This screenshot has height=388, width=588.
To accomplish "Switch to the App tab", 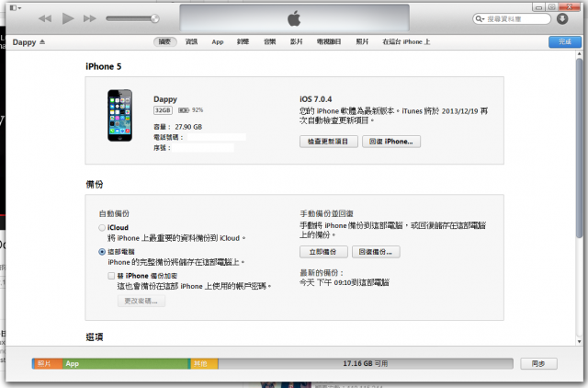I will click(x=218, y=41).
